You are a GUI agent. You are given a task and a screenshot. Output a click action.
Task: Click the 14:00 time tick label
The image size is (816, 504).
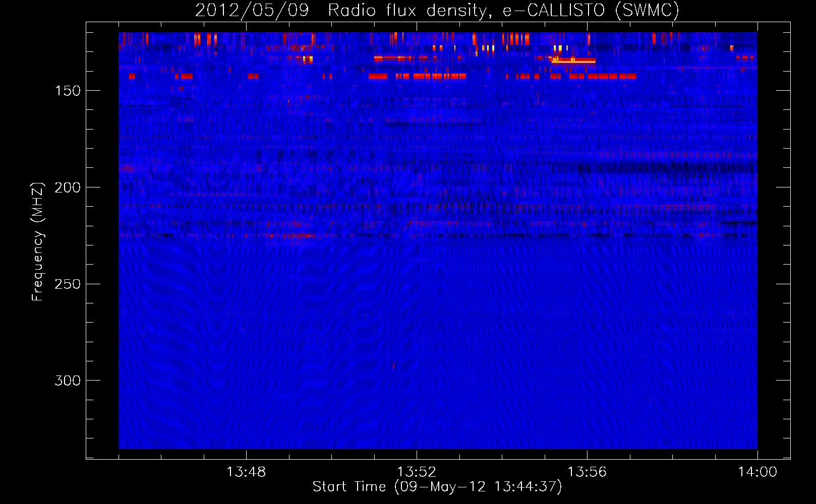pos(757,472)
